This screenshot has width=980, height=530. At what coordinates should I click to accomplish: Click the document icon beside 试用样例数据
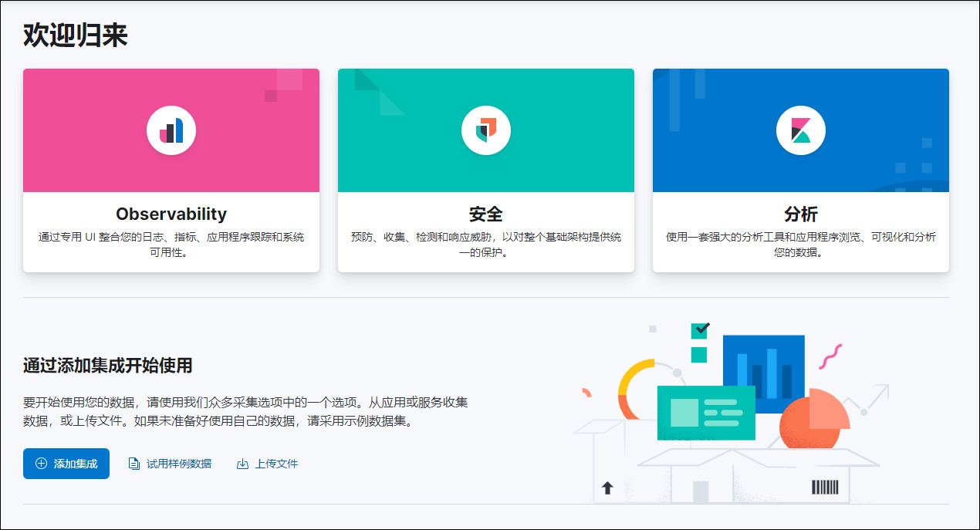(134, 464)
